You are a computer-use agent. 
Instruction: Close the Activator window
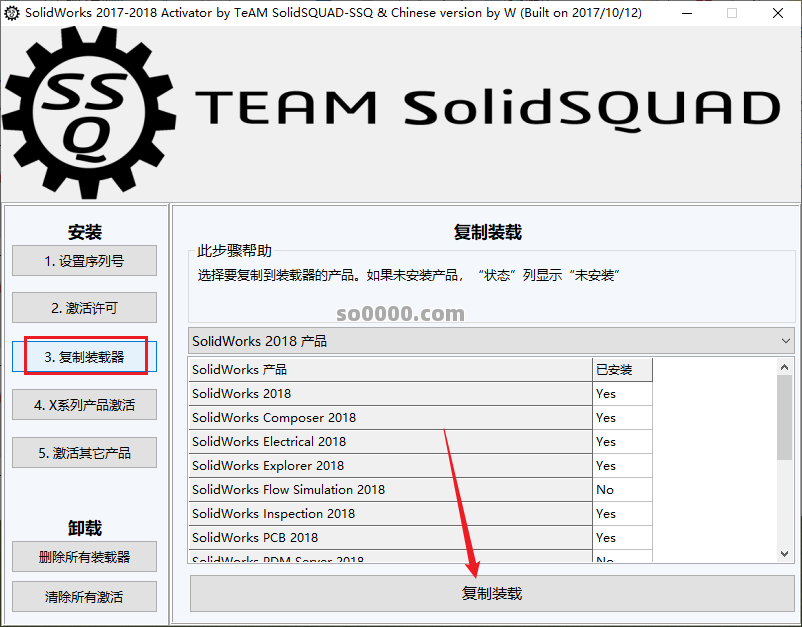(x=777, y=13)
